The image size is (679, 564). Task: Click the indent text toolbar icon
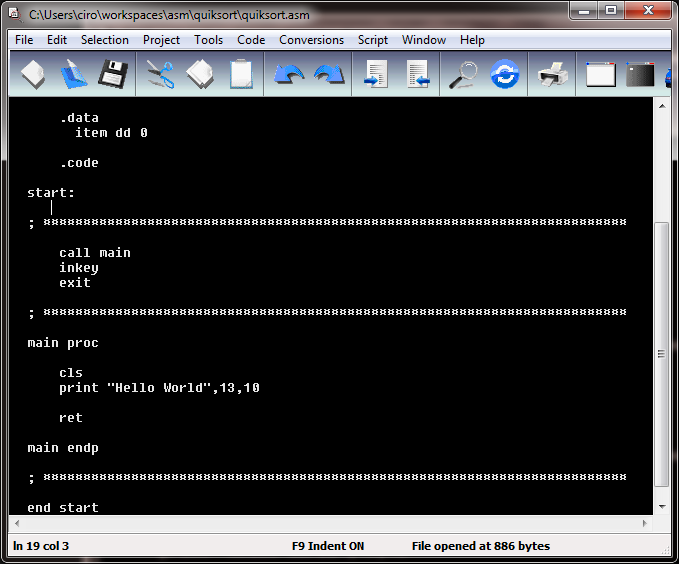376,75
